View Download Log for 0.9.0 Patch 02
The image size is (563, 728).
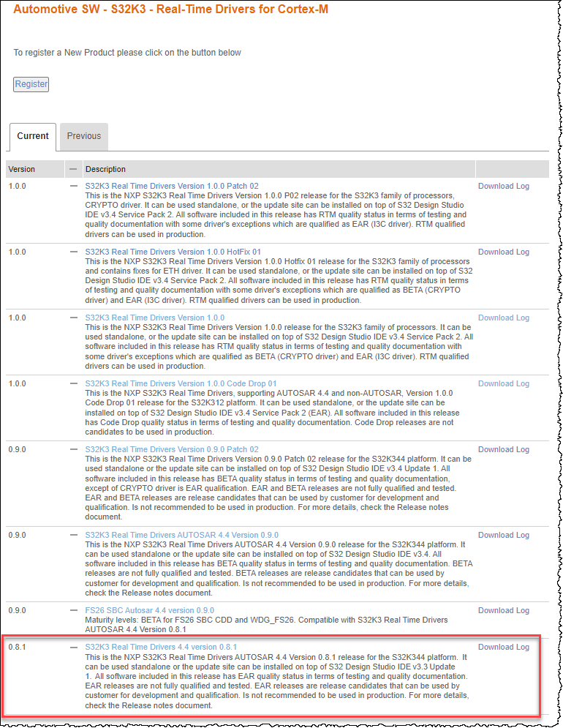tap(504, 450)
